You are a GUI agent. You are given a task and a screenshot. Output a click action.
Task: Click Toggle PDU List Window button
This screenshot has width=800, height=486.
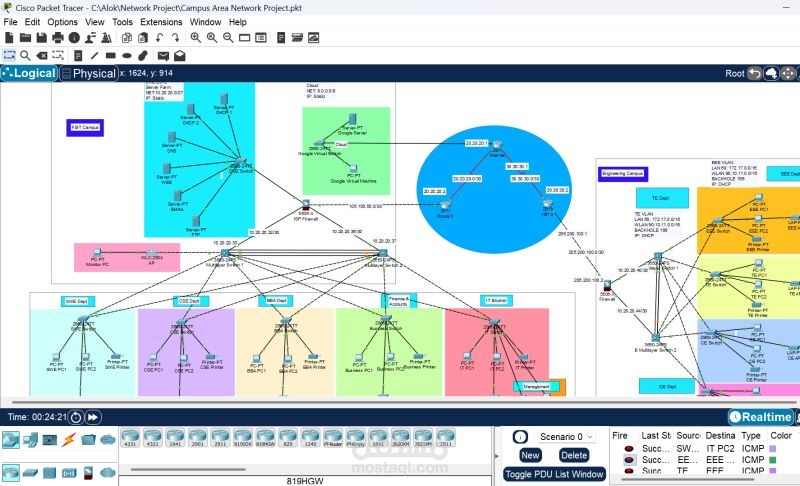(555, 474)
